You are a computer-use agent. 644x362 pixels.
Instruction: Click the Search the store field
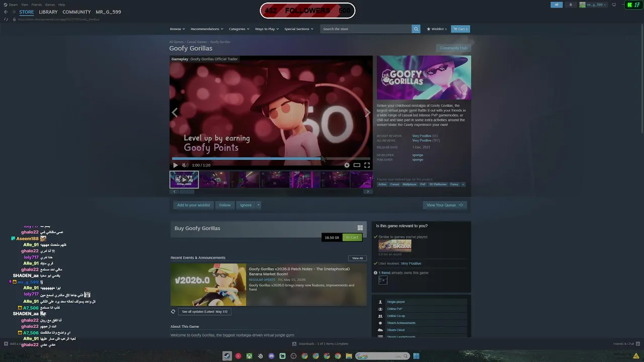tap(366, 29)
